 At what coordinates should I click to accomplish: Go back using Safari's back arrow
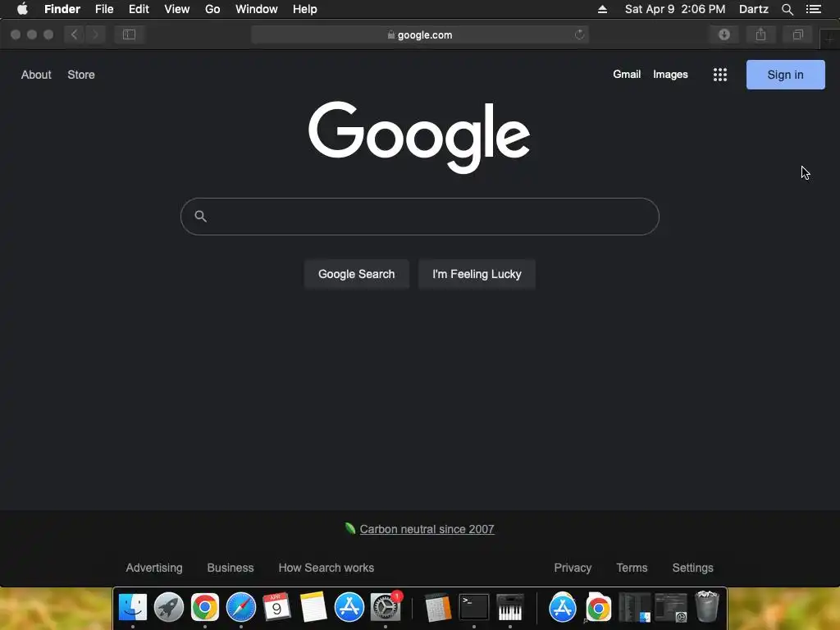[75, 34]
